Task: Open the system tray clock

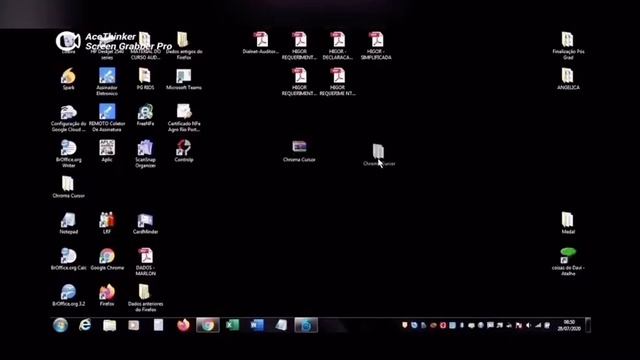Action: point(569,325)
